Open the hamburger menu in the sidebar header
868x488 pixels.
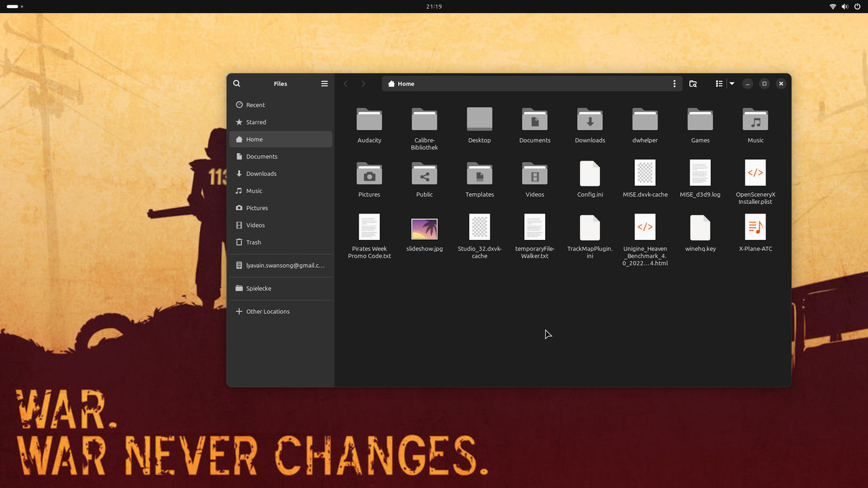324,83
